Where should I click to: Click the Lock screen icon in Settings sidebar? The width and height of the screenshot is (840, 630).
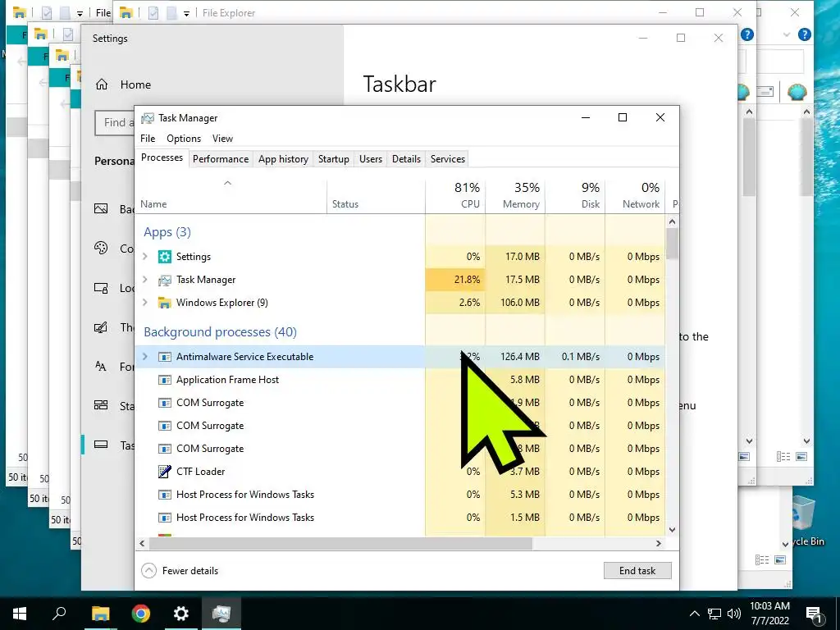(x=101, y=288)
